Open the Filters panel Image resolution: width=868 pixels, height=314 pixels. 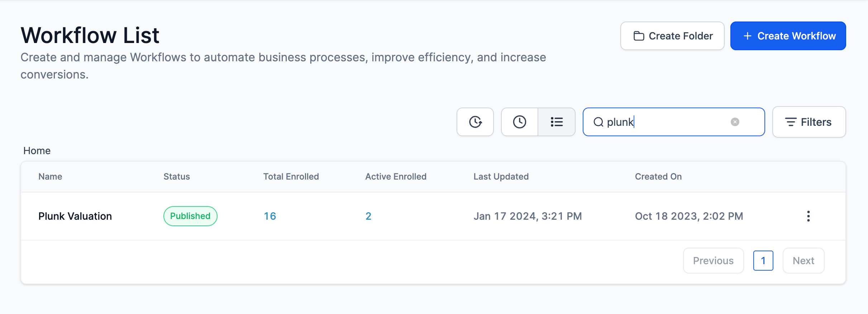click(809, 122)
